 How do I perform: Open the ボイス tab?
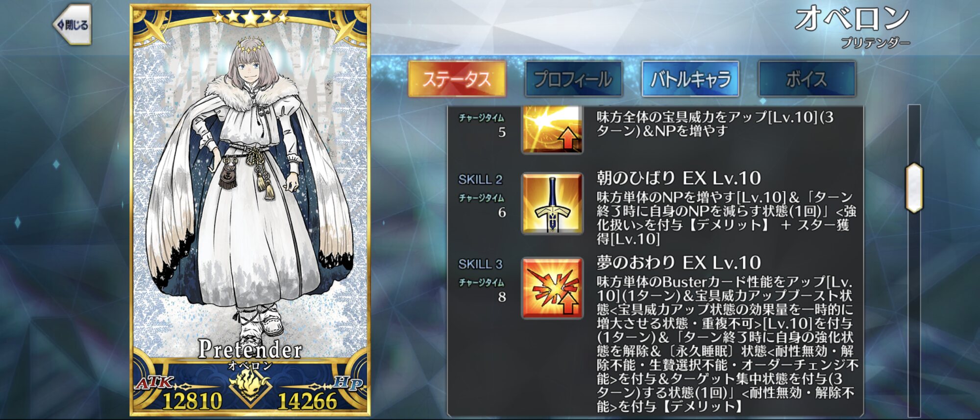pos(807,79)
